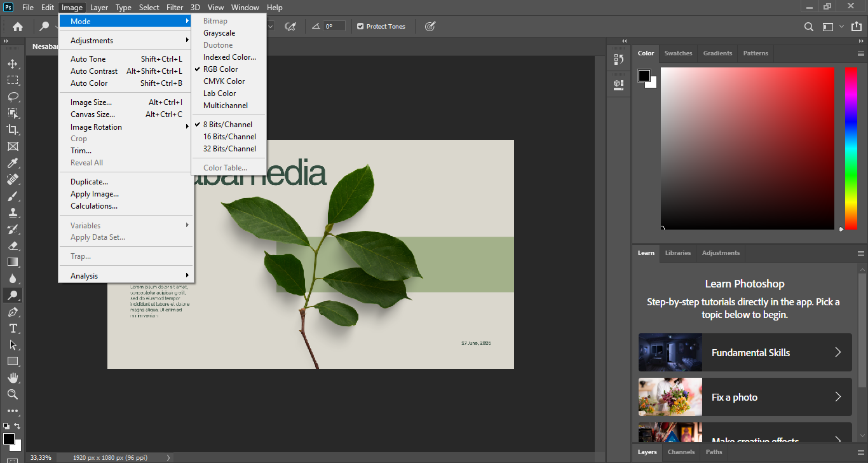Select the Move tool
Viewport: 868px width, 463px height.
[x=12, y=64]
